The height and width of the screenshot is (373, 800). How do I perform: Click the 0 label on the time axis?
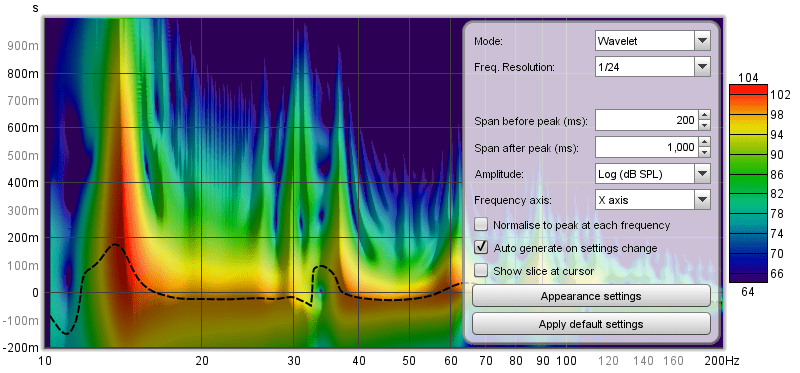tap(36, 293)
